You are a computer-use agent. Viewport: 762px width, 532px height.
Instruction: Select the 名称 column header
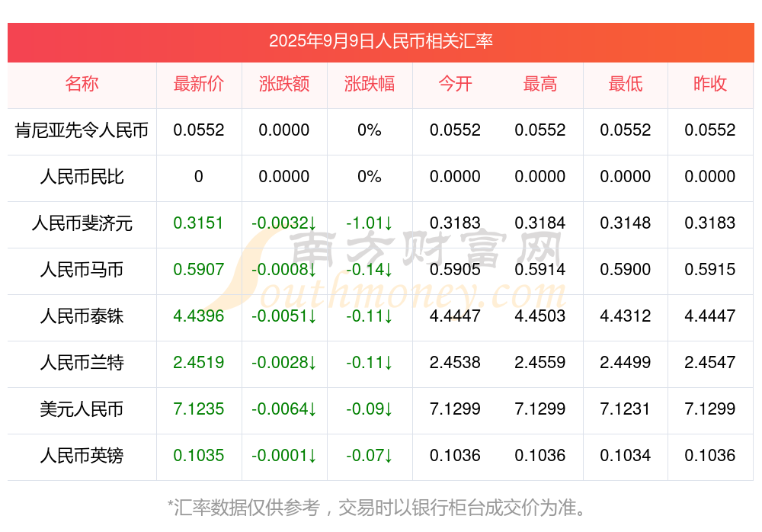[x=82, y=84]
